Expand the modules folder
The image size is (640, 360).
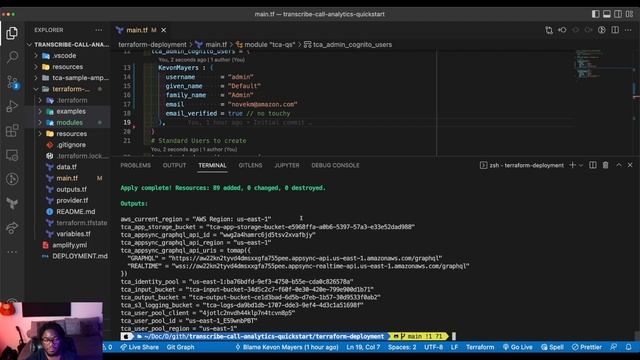[x=69, y=122]
